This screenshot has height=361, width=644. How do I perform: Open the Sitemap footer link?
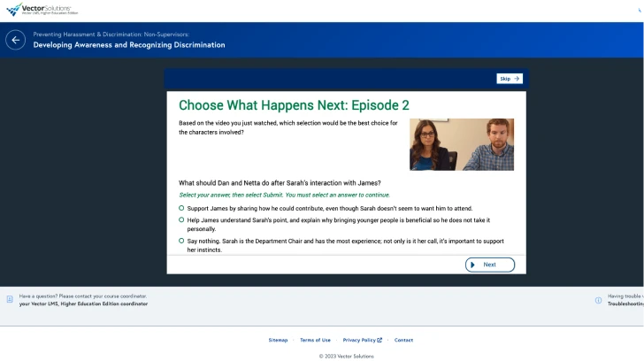278,340
